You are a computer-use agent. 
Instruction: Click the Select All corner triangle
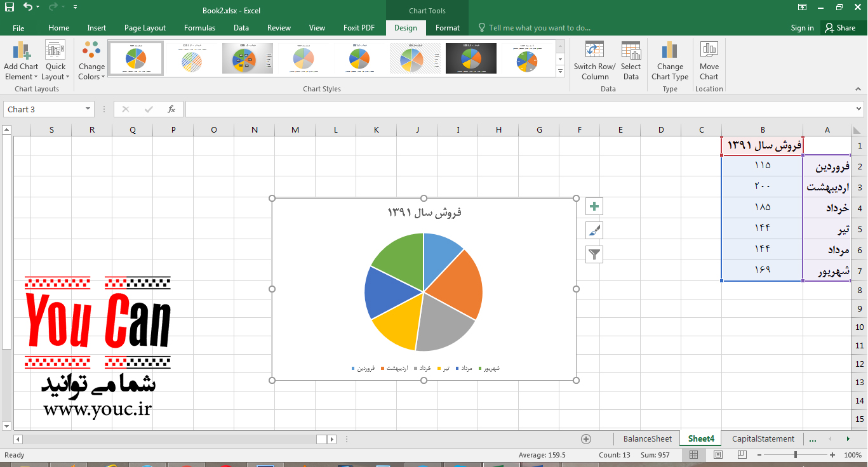(858, 130)
